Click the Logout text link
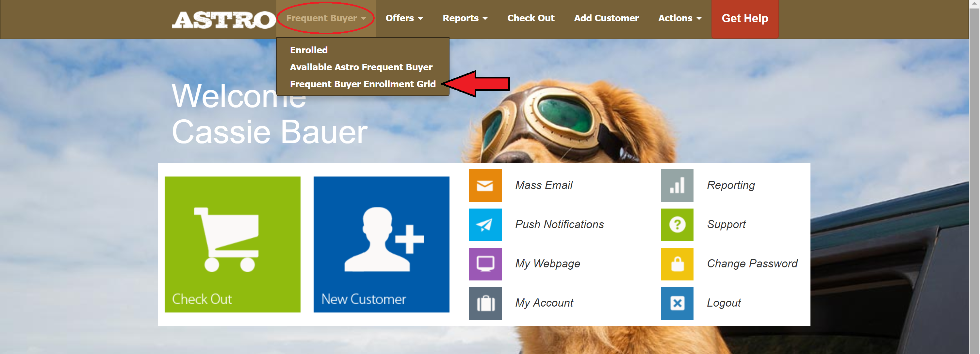The width and height of the screenshot is (980, 354). [724, 303]
